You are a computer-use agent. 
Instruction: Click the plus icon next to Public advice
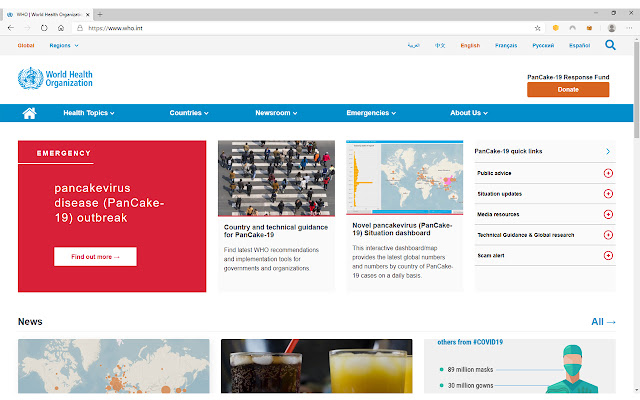coord(608,173)
